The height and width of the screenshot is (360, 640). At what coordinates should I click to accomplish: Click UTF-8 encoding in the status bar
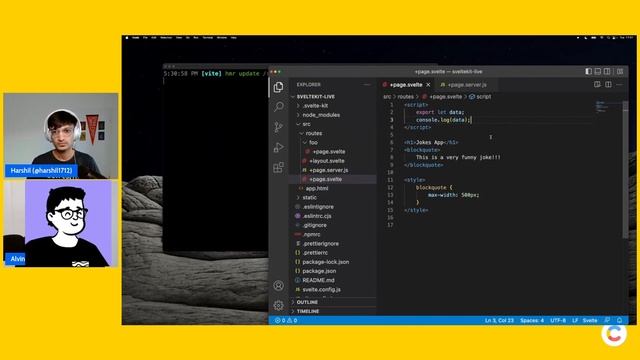(558, 320)
